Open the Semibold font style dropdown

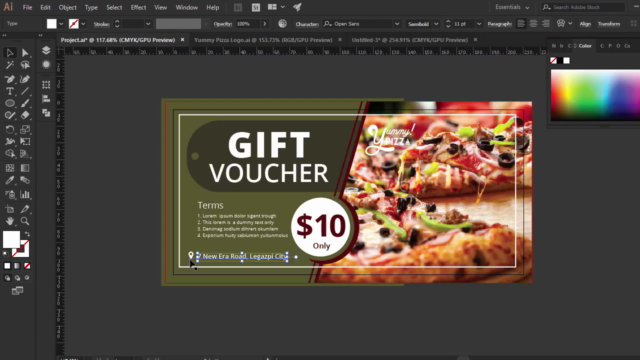coord(436,24)
